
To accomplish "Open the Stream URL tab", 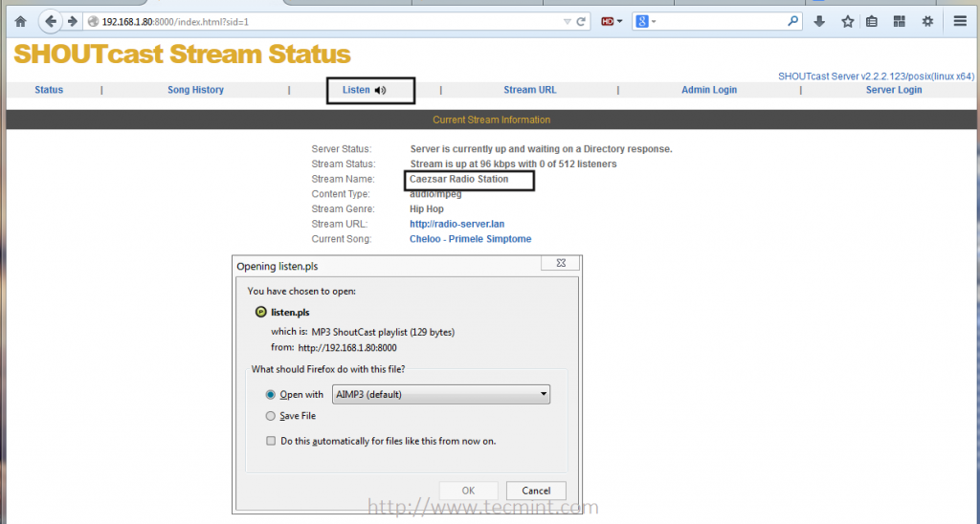I will pos(530,90).
